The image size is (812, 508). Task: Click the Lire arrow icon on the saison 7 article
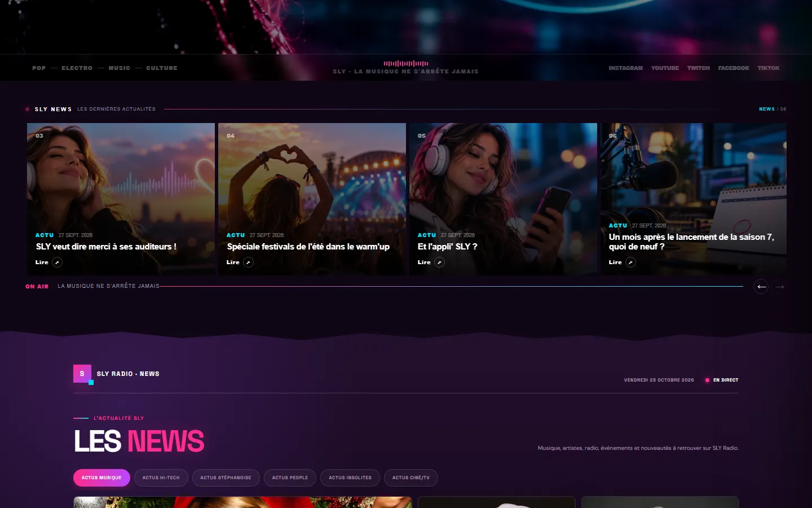(x=630, y=262)
